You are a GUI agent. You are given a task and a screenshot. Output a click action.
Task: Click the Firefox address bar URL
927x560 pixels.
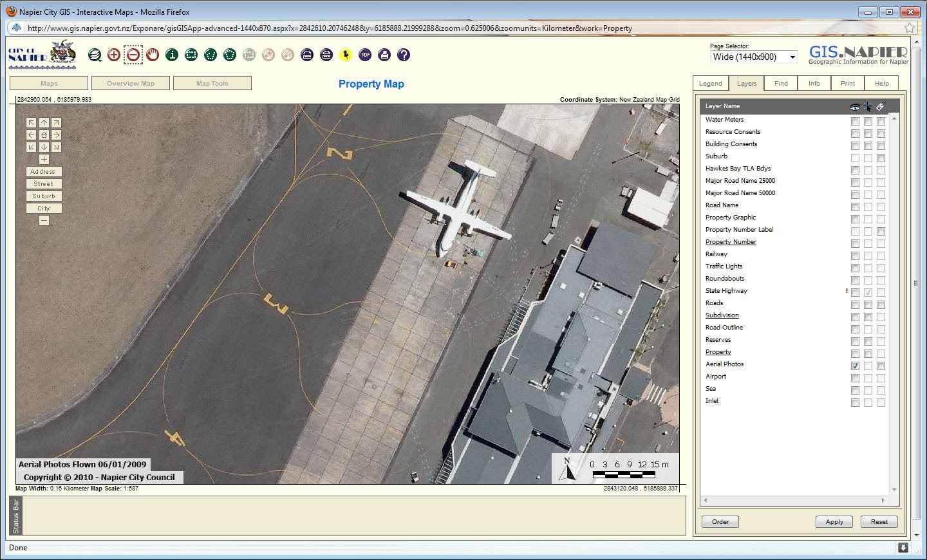330,28
